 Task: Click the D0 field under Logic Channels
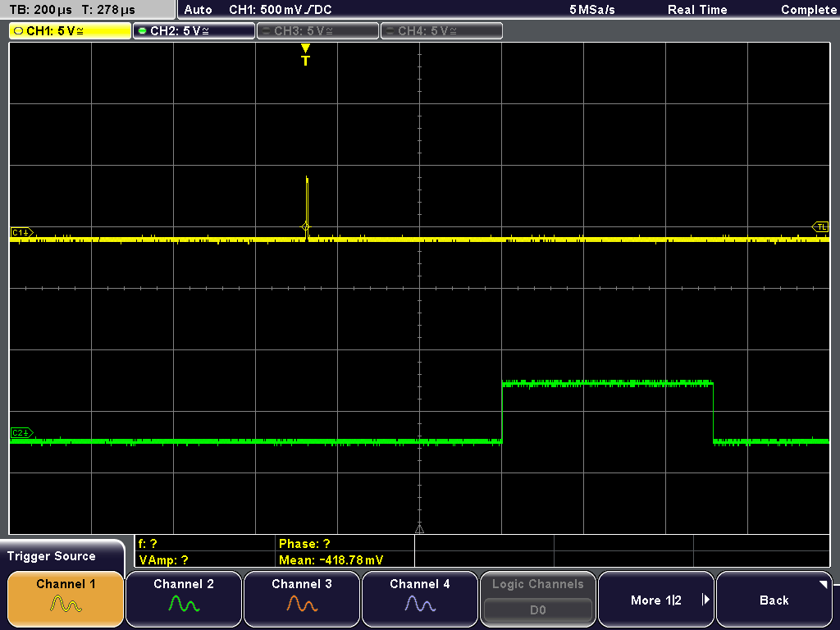[538, 609]
